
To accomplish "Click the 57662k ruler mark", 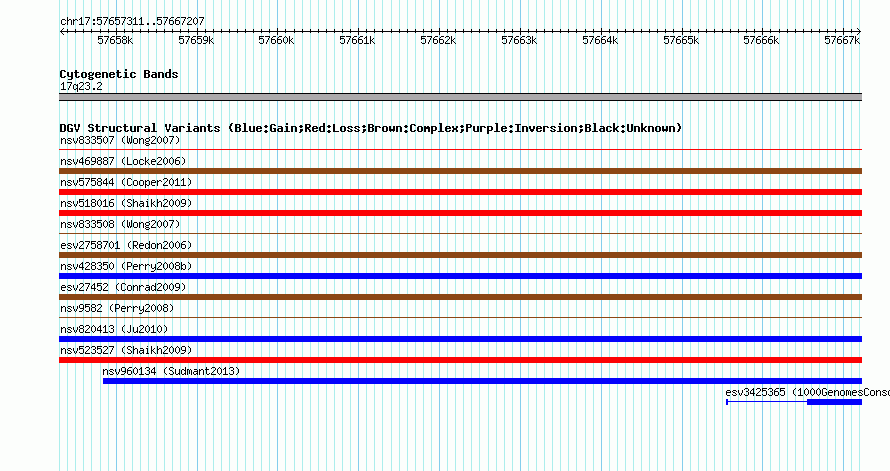I will (438, 40).
